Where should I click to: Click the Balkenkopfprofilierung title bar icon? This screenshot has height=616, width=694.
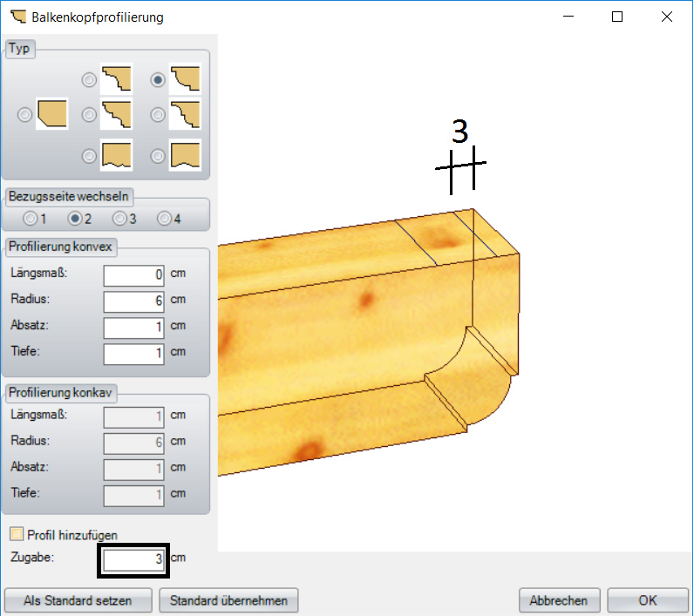click(x=18, y=17)
